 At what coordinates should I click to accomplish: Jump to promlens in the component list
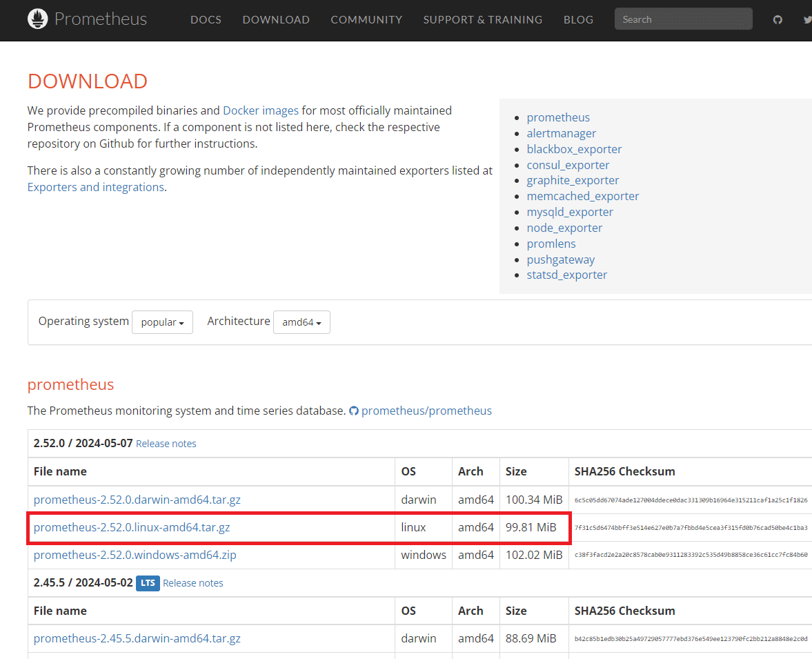pyautogui.click(x=551, y=244)
